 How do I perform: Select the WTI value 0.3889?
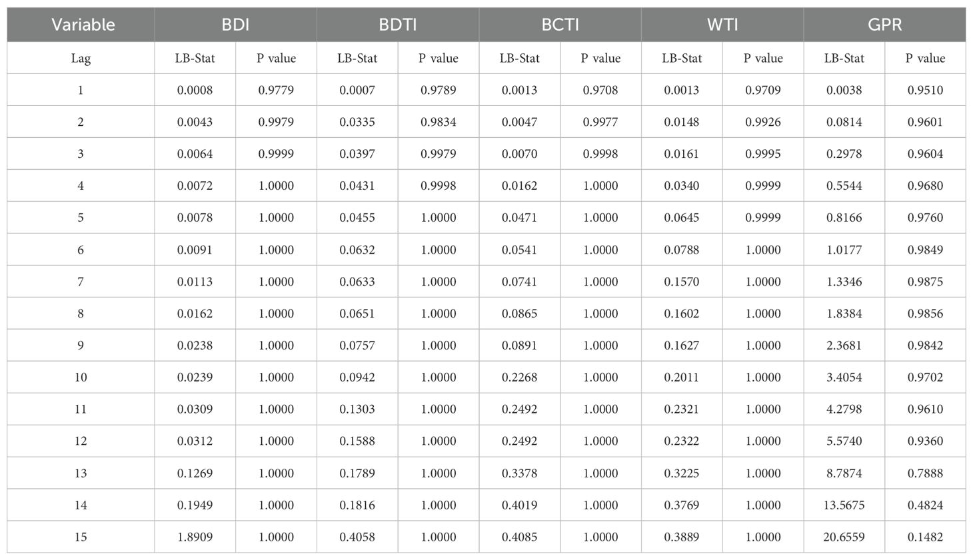pyautogui.click(x=682, y=537)
